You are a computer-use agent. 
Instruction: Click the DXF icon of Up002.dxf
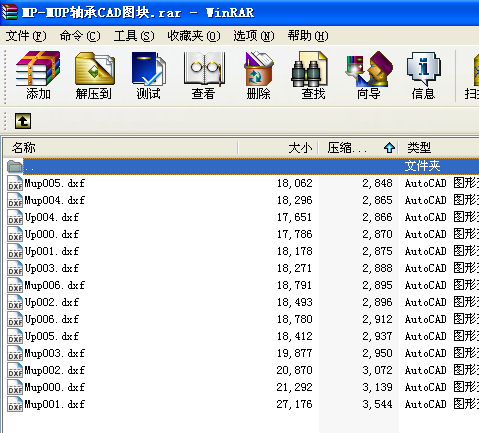[x=15, y=302]
